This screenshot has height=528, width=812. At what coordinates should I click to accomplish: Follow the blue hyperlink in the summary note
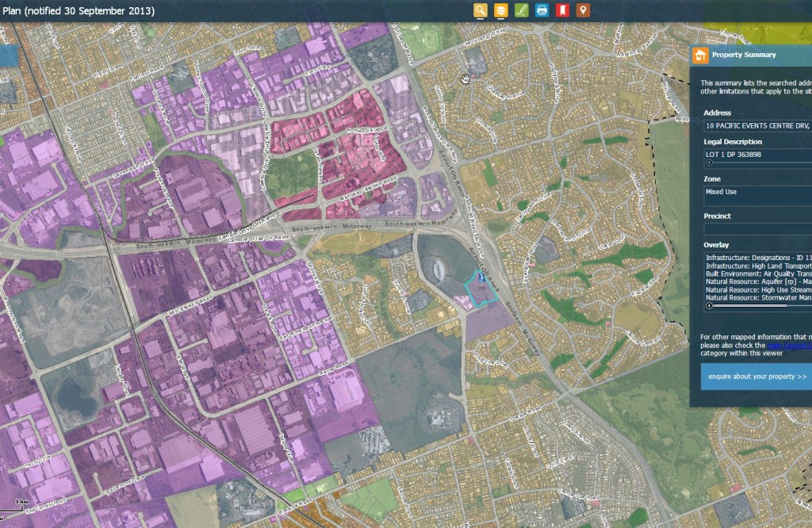click(789, 345)
